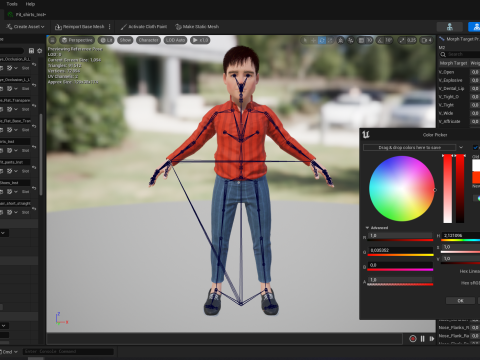Toggle surface snapping icon

(x=350, y=40)
